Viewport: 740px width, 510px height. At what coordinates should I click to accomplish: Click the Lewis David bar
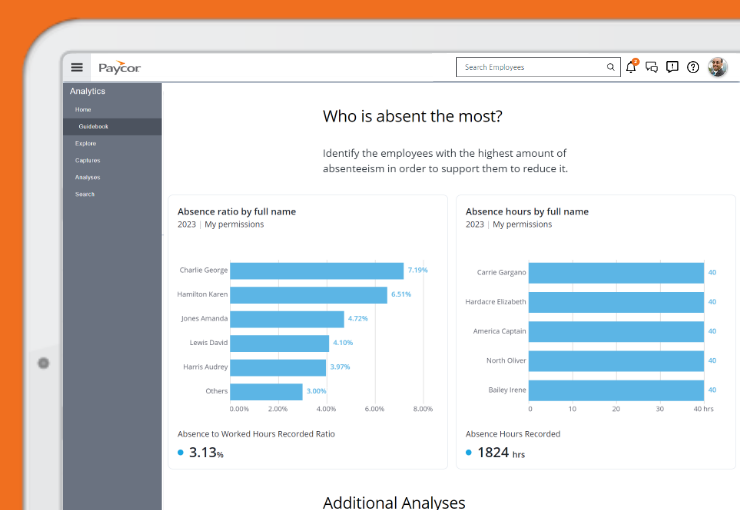tap(279, 343)
